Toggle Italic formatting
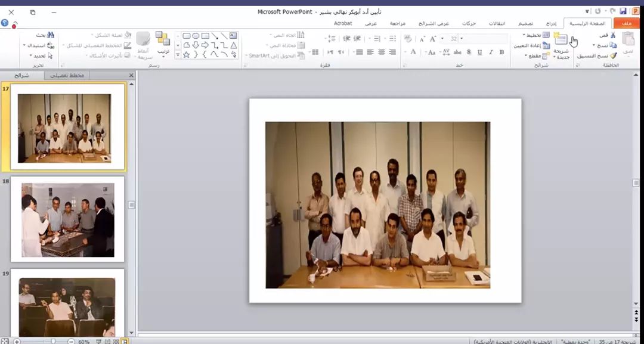The width and height of the screenshot is (644, 344). pyautogui.click(x=491, y=52)
